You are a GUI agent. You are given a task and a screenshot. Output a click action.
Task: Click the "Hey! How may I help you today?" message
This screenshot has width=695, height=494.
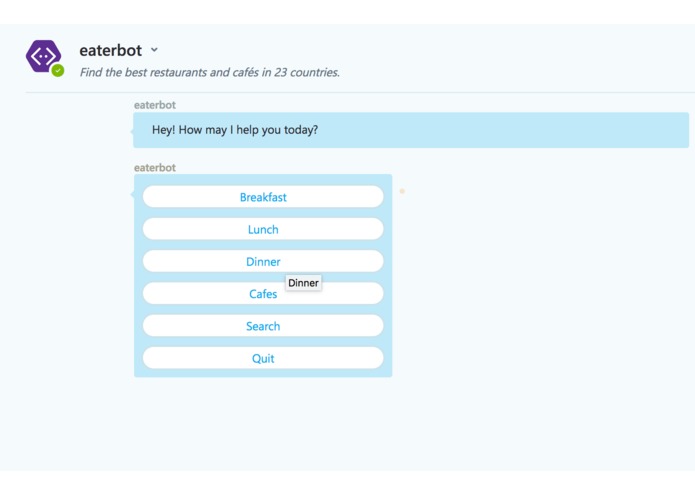click(411, 130)
